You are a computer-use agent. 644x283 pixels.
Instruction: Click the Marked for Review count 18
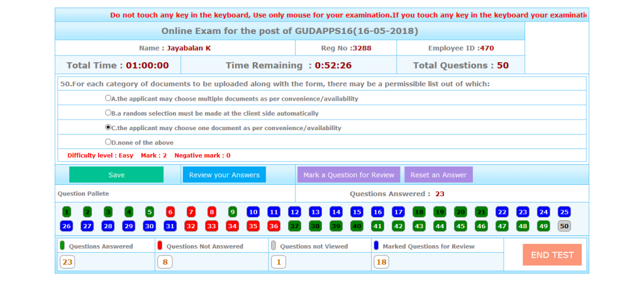point(381,262)
